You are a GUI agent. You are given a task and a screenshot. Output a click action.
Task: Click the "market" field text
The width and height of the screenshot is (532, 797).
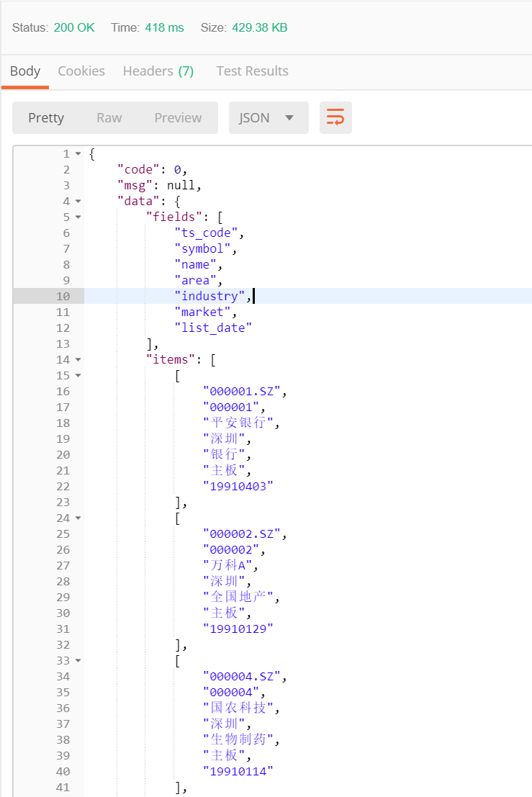pyautogui.click(x=203, y=312)
